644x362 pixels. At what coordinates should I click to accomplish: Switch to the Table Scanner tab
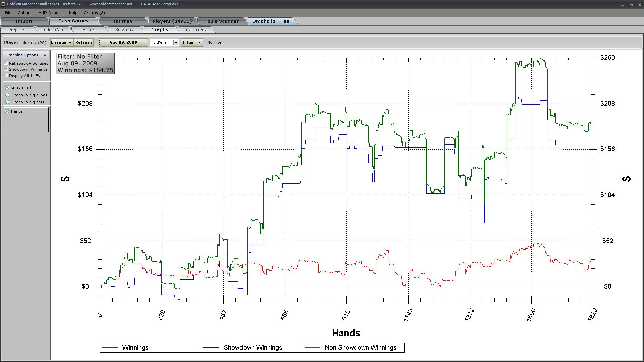221,21
